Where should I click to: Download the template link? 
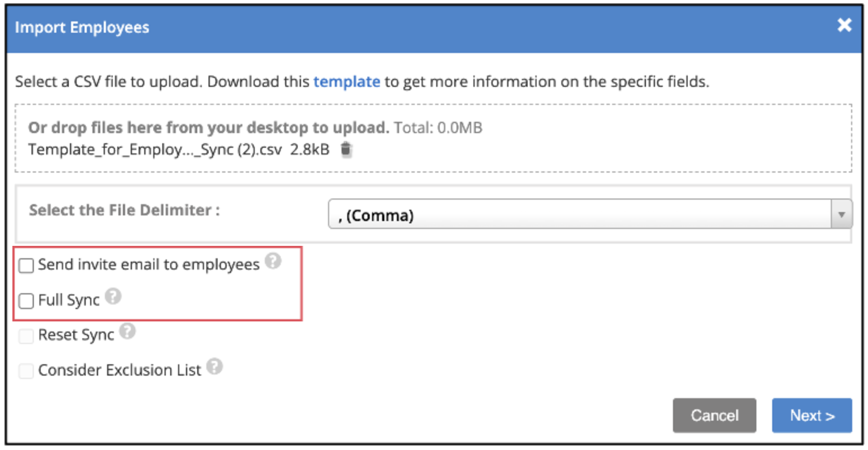pyautogui.click(x=347, y=82)
